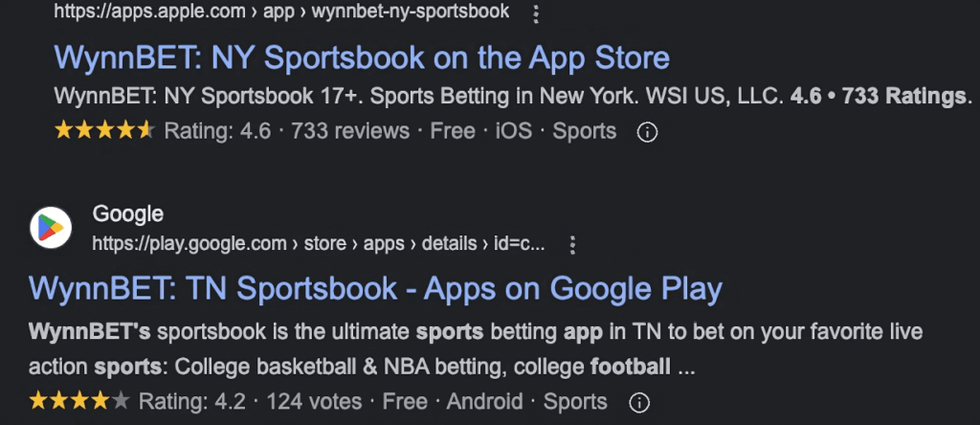The image size is (980, 425).
Task: Click info icon after iOS · Sports
Action: coord(647,131)
